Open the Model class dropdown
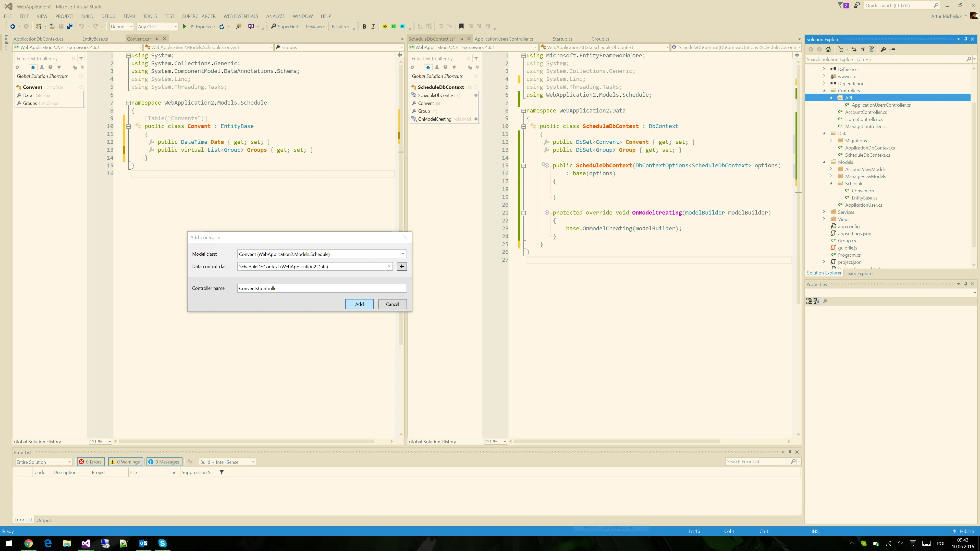 [x=403, y=254]
